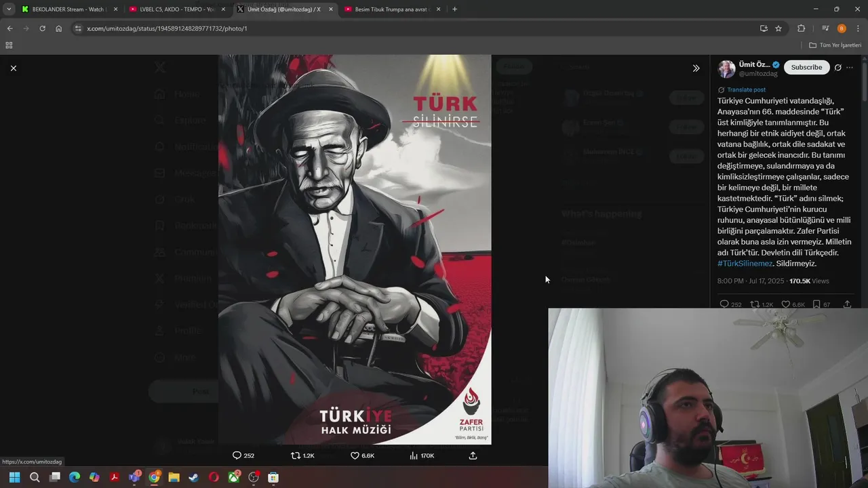Click the reply icon in the side panel

click(x=724, y=304)
